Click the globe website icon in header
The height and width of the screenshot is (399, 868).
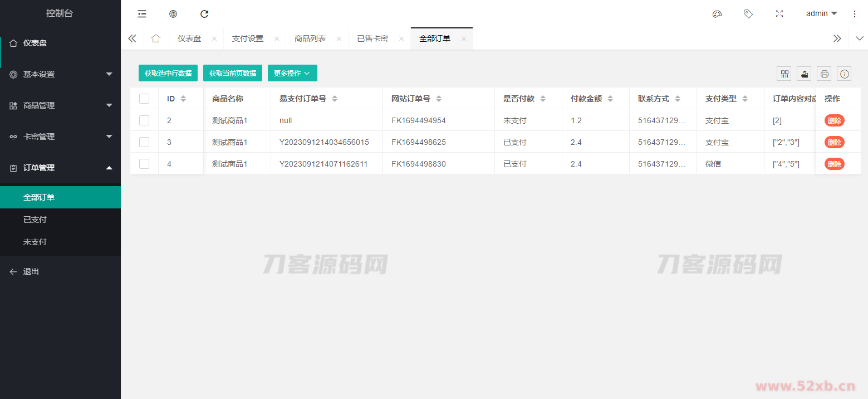[173, 14]
